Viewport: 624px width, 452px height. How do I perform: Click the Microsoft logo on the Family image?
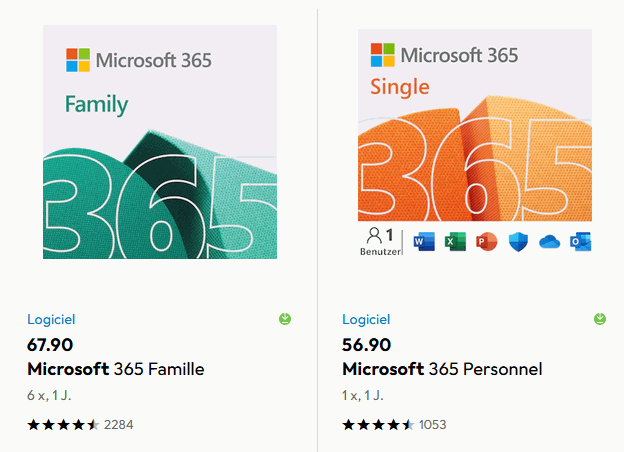click(79, 60)
